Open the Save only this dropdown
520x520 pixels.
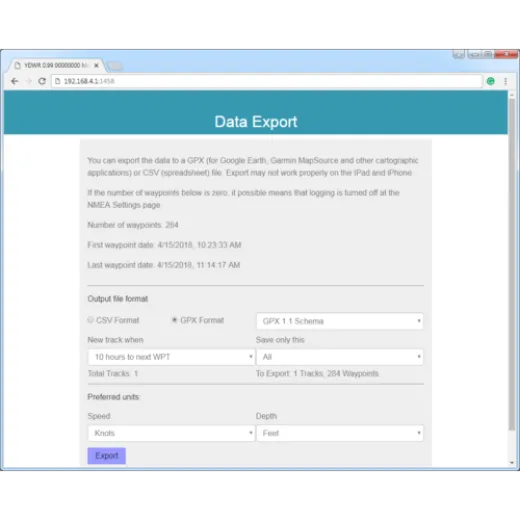(x=340, y=357)
